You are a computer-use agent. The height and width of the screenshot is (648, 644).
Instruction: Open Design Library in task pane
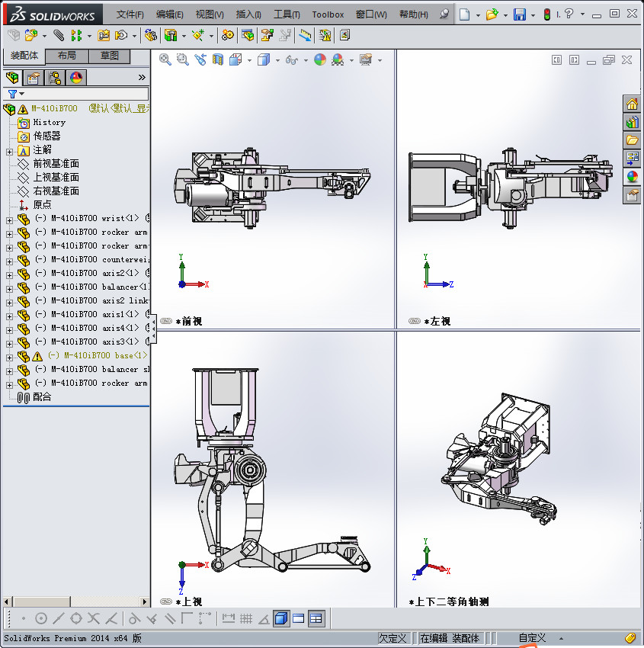pyautogui.click(x=632, y=122)
